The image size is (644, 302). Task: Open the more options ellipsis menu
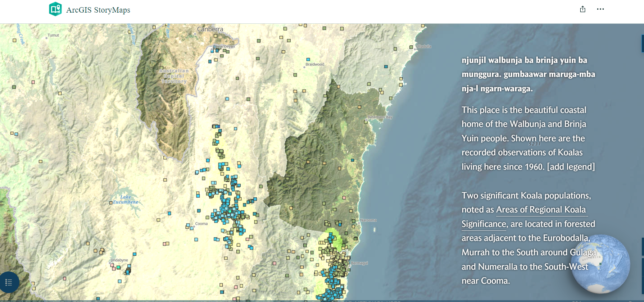coord(600,9)
